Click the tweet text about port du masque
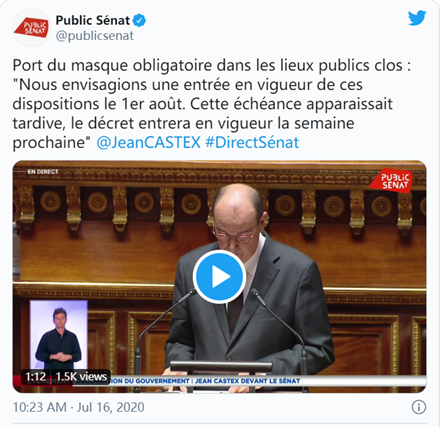The width and height of the screenshot is (441, 427). 212,104
